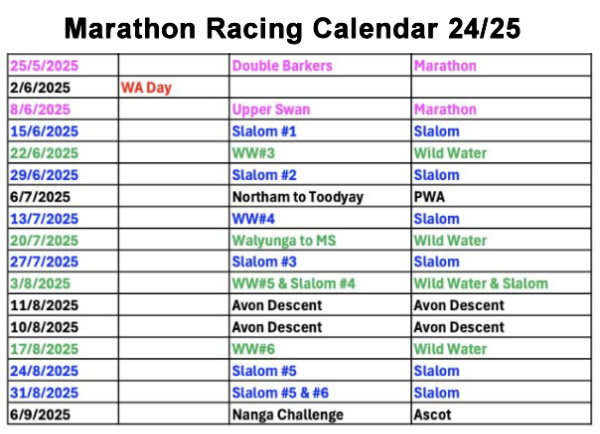Select the red WA Day cell

(x=146, y=88)
